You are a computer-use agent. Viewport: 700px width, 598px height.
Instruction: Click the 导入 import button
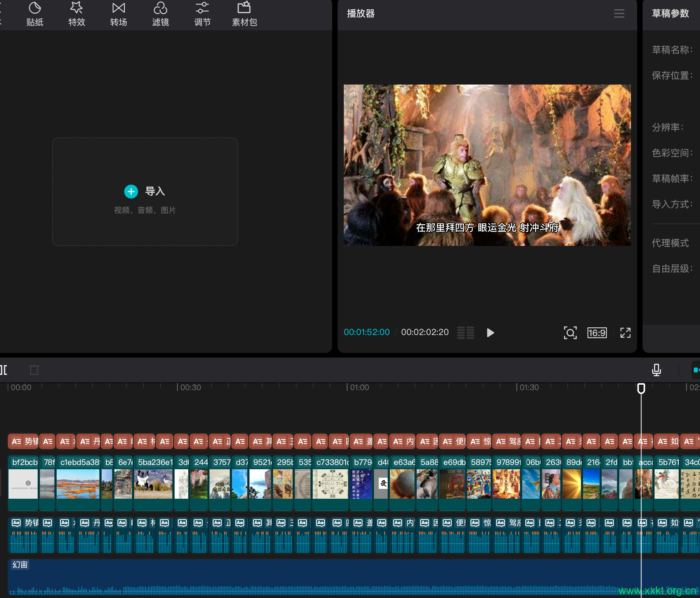(145, 191)
